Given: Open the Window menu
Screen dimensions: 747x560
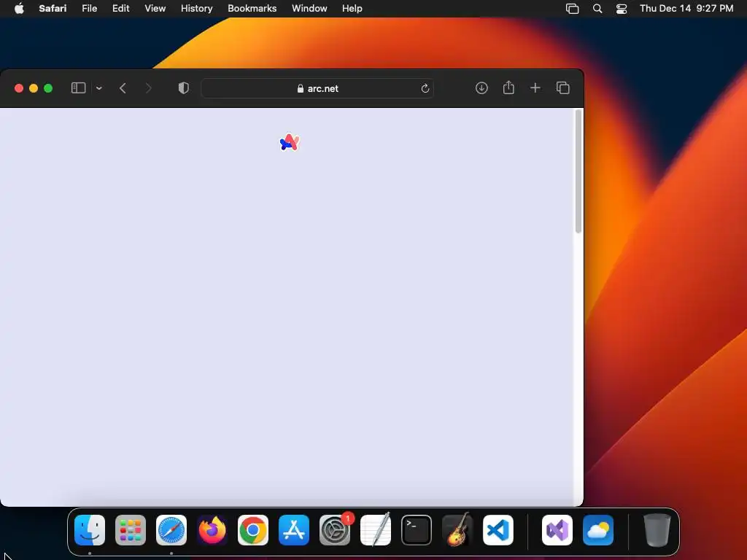Looking at the screenshot, I should point(309,9).
